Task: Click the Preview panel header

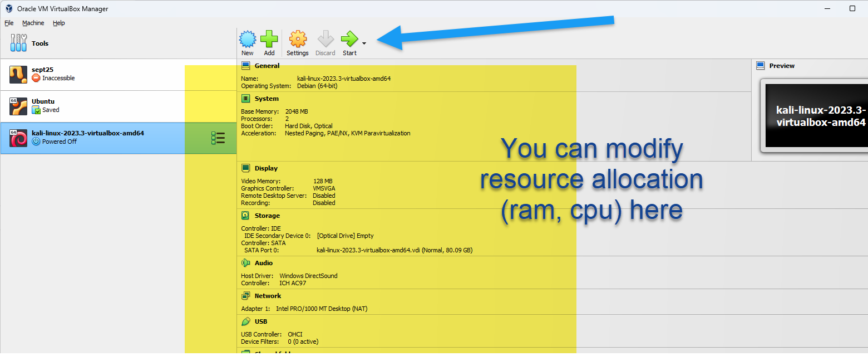Action: [782, 66]
